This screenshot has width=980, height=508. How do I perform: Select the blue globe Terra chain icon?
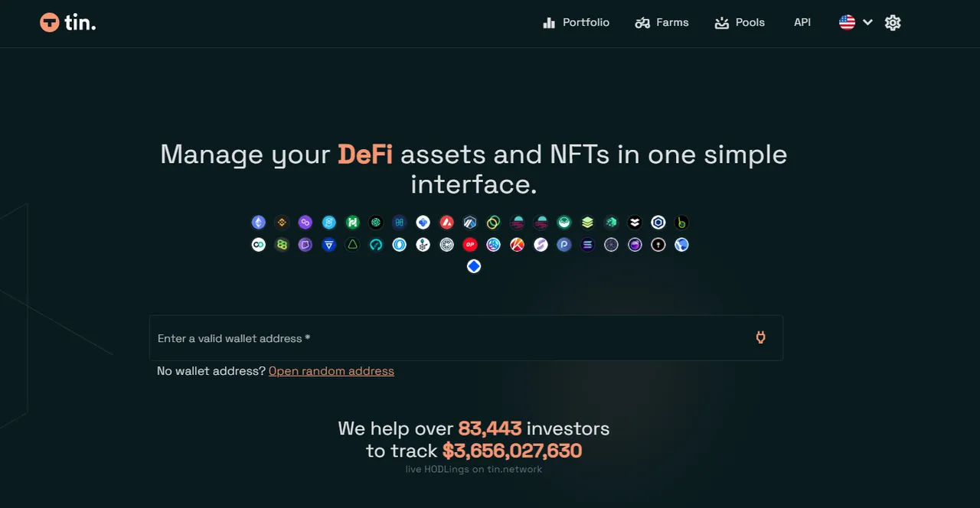(681, 245)
